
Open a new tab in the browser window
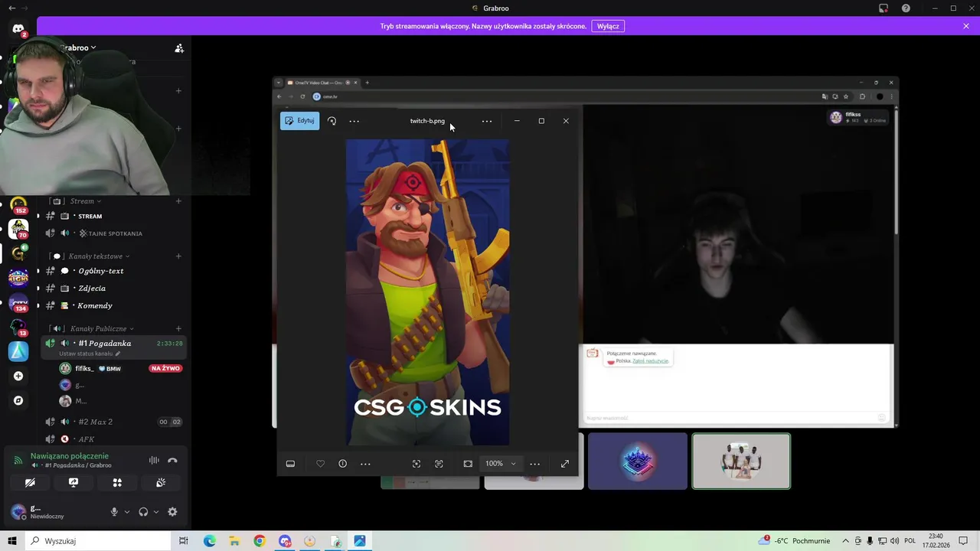[x=367, y=83]
